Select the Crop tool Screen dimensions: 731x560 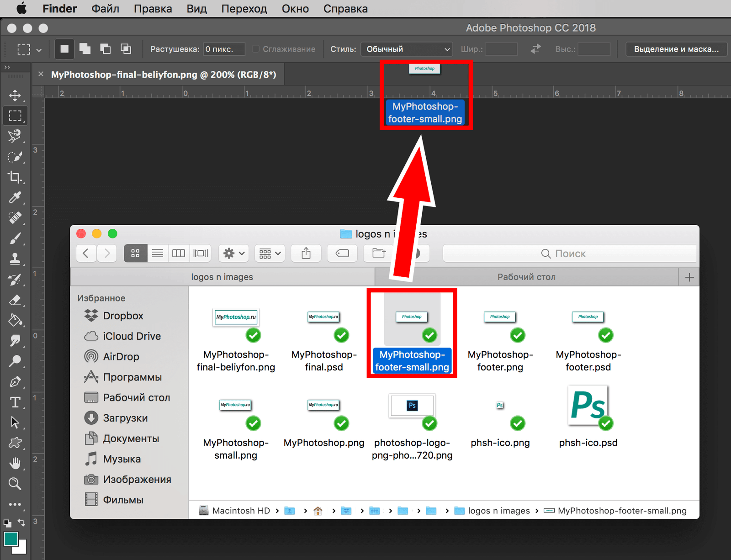coord(15,177)
